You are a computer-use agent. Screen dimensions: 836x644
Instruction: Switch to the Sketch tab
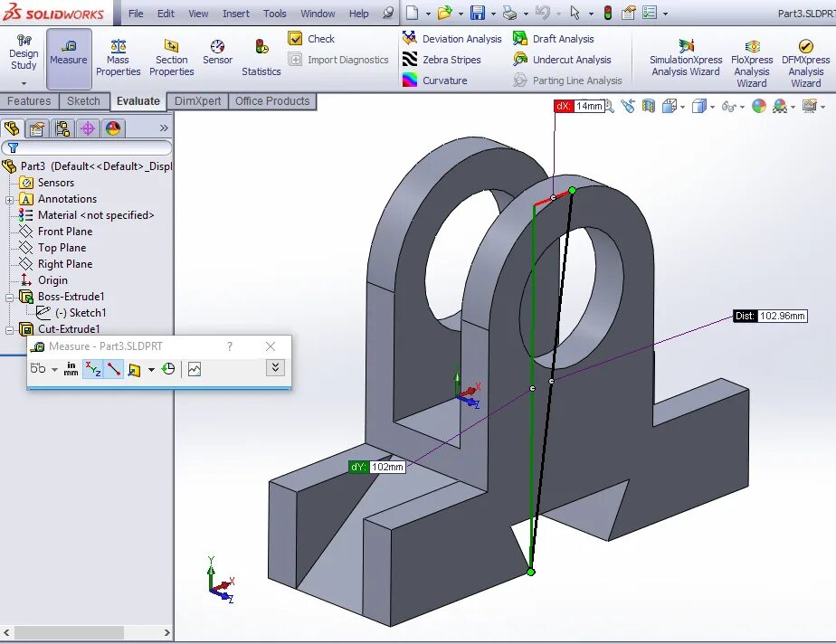pos(83,101)
